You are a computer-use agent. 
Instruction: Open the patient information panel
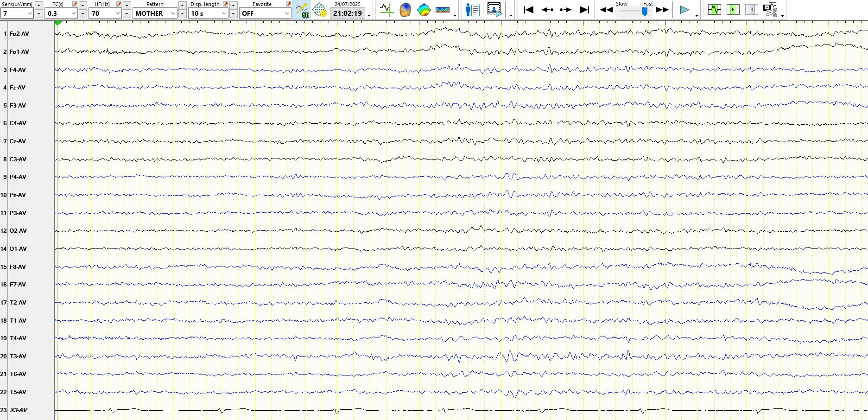click(472, 10)
